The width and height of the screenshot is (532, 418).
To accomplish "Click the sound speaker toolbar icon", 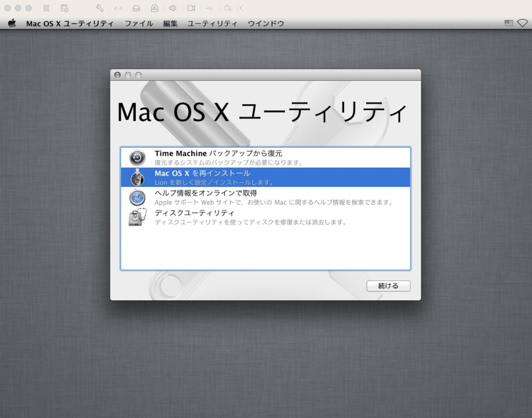I will (173, 8).
